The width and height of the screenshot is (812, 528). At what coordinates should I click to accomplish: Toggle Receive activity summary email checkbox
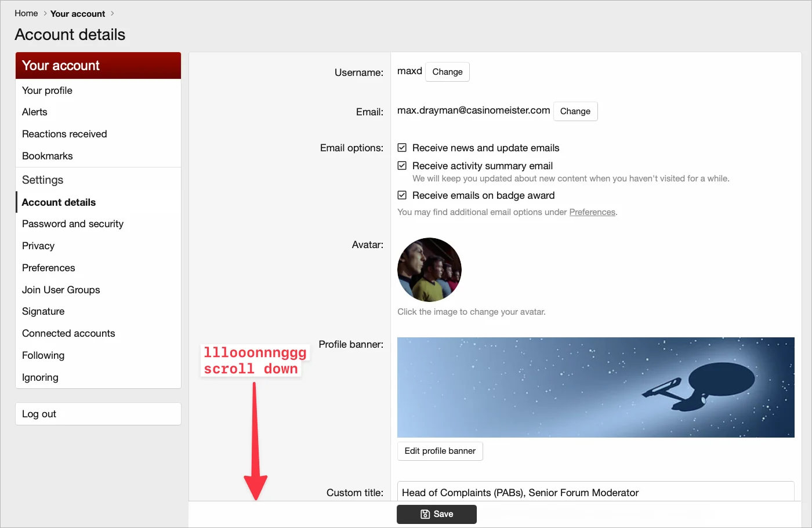(402, 166)
